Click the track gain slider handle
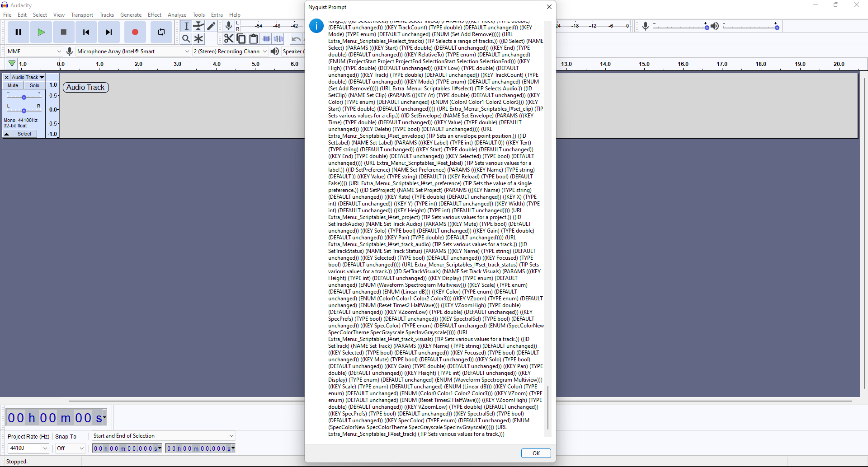Image resolution: width=868 pixels, height=467 pixels. [24, 97]
